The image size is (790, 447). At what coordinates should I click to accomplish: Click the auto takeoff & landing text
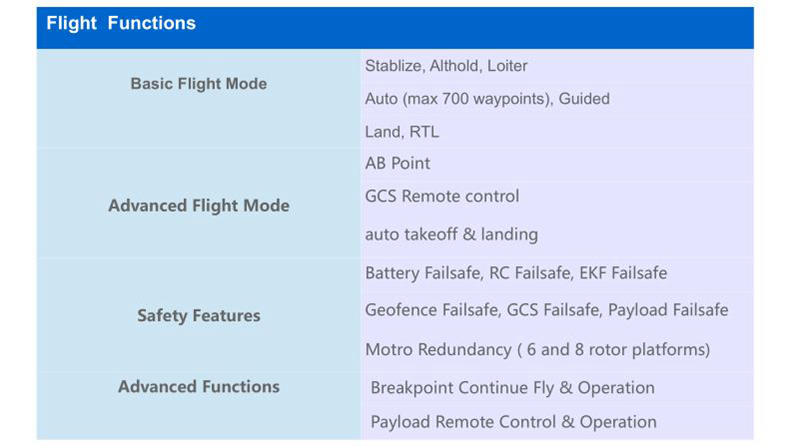pyautogui.click(x=451, y=235)
